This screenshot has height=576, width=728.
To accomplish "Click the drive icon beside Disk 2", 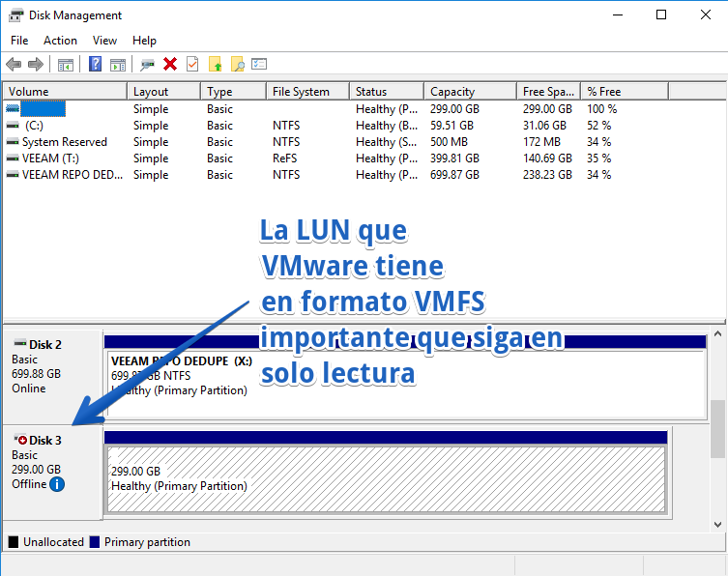I will tap(20, 343).
